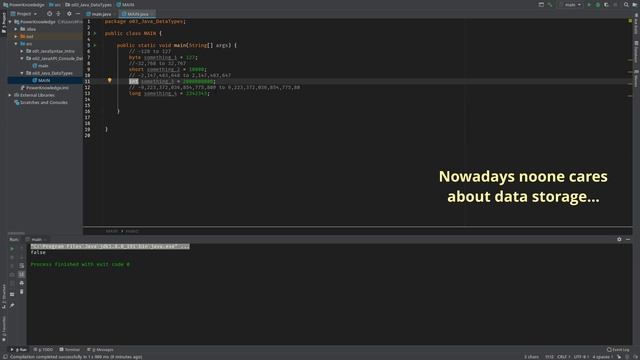Image resolution: width=640 pixels, height=360 pixels.
Task: Click the pin tab icon in Run panel
Action: pos(12,305)
